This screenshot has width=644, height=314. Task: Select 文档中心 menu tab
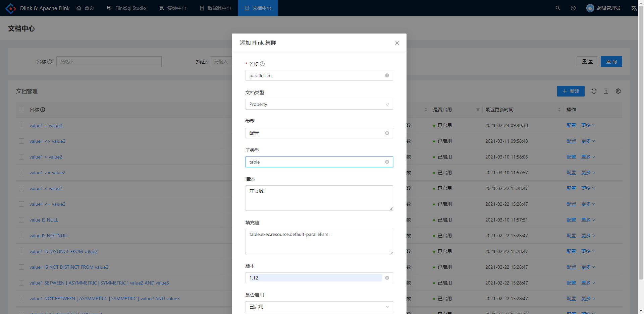(x=258, y=8)
